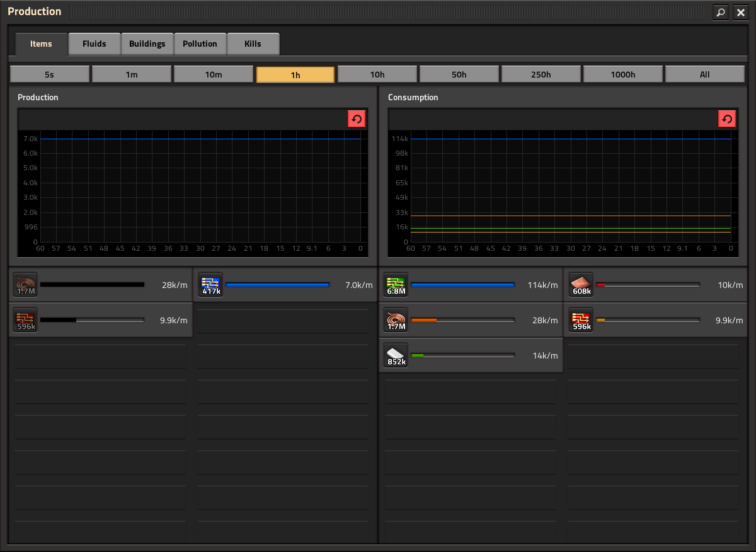Select the 10m time range

tap(214, 74)
